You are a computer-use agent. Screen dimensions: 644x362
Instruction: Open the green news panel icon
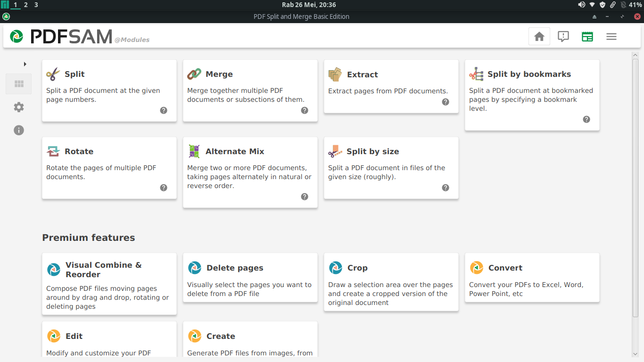587,36
